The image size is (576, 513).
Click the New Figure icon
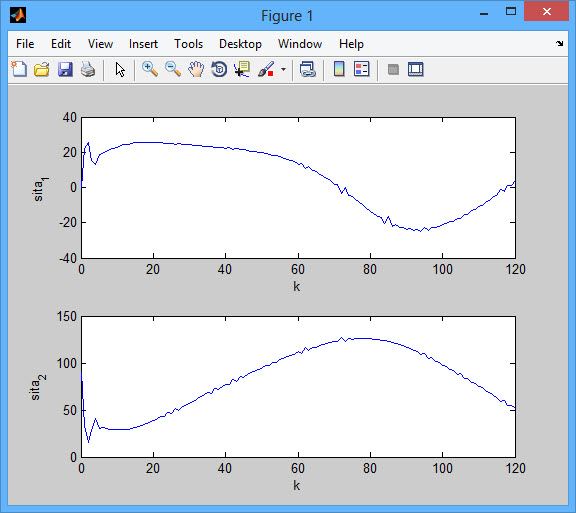19,69
